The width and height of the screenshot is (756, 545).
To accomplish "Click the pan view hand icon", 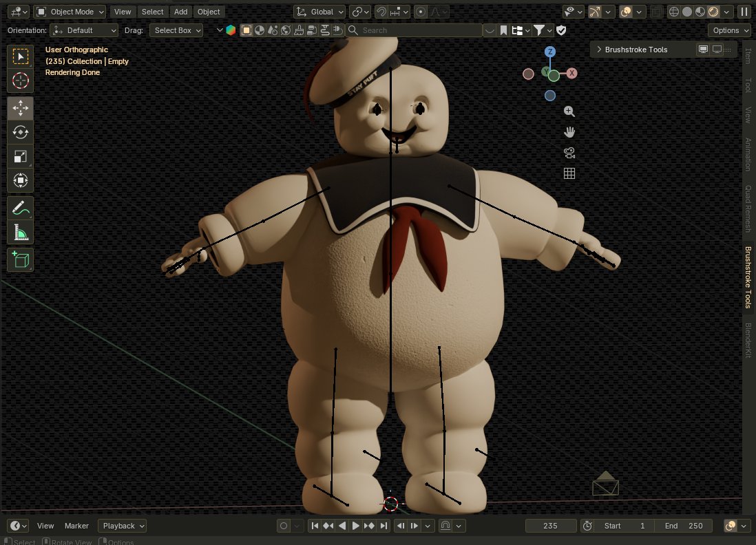I will [569, 132].
